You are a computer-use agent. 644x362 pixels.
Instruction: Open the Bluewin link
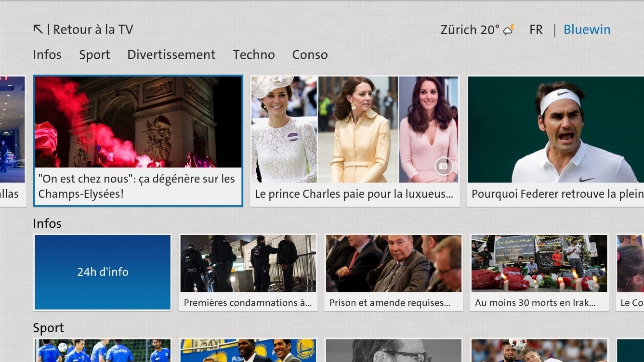[x=587, y=30]
